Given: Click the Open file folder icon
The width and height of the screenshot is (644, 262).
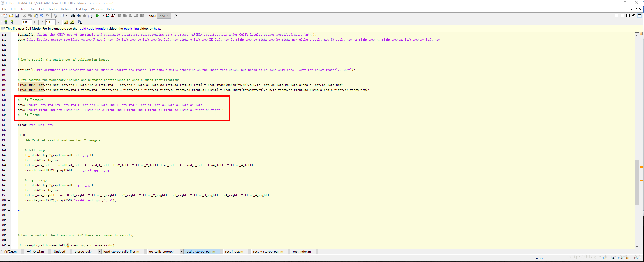Looking at the screenshot, I should (11, 16).
